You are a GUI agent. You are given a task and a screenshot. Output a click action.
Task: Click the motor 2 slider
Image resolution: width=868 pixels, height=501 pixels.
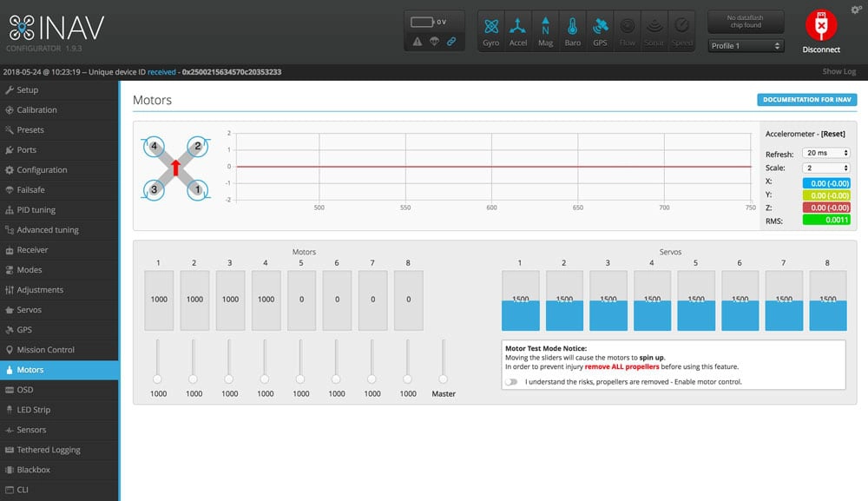[x=194, y=361]
